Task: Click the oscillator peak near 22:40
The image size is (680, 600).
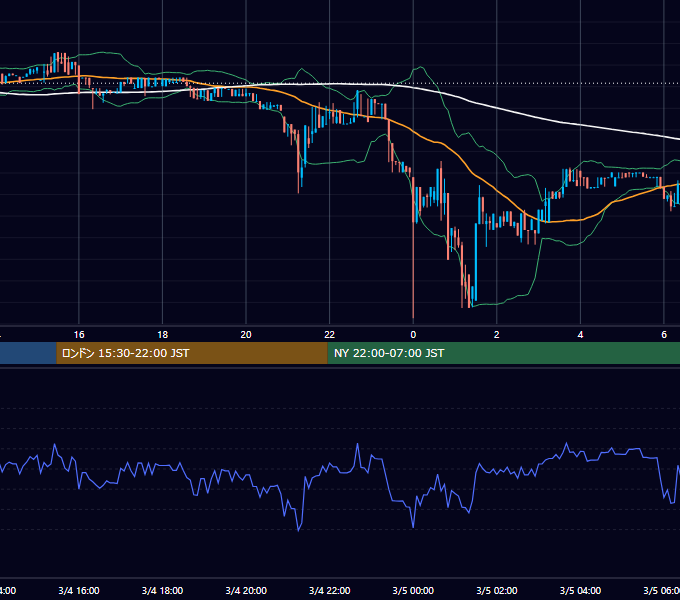Action: (357, 444)
